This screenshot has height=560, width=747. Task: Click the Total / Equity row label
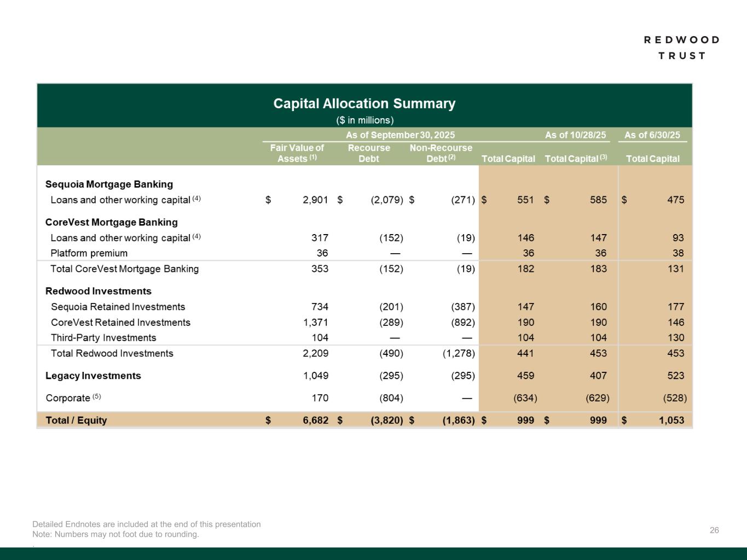coord(76,420)
